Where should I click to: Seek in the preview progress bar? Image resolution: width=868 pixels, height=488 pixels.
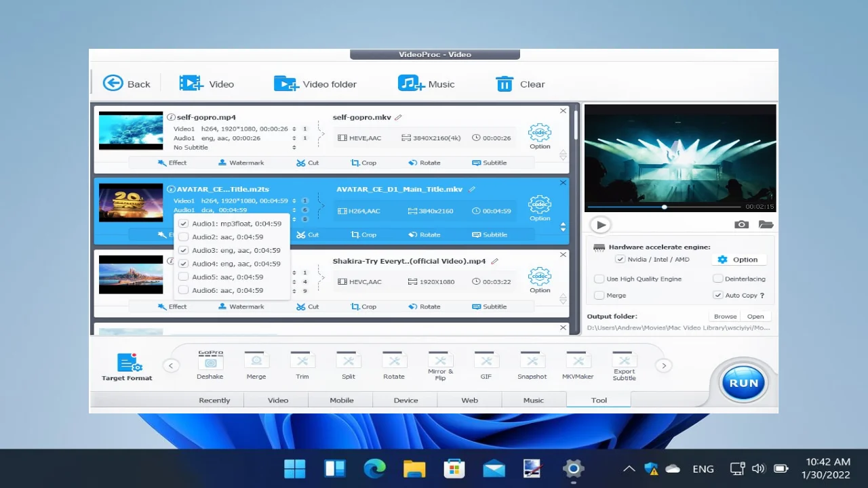click(x=664, y=207)
